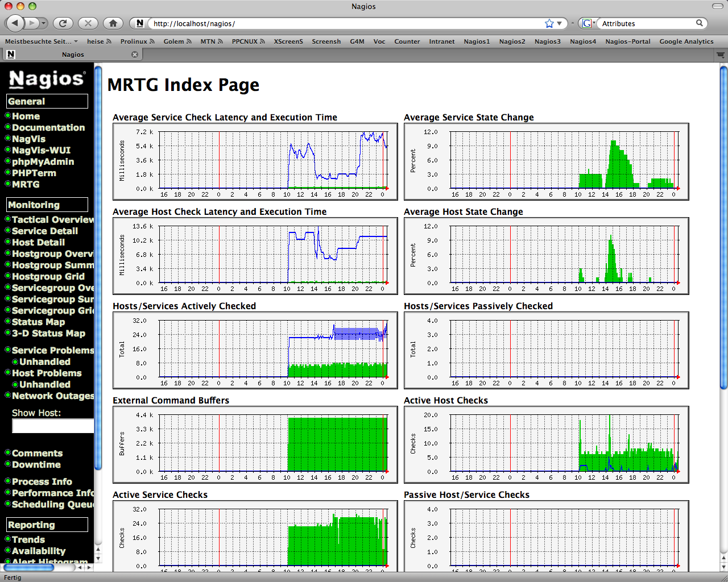Image resolution: width=728 pixels, height=582 pixels.
Task: Open the Active Host Checks graph
Action: pos(547,444)
